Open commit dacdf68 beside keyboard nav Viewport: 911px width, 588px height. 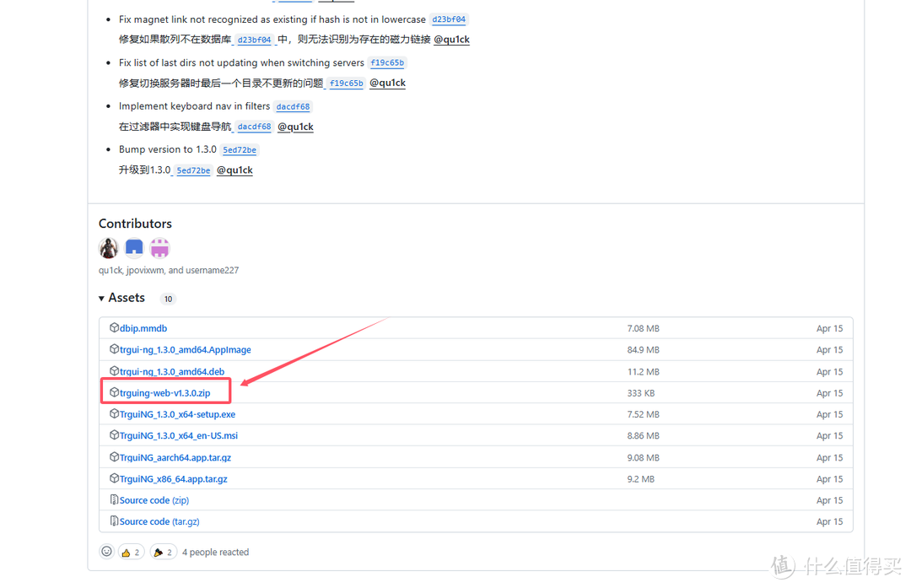[x=294, y=106]
